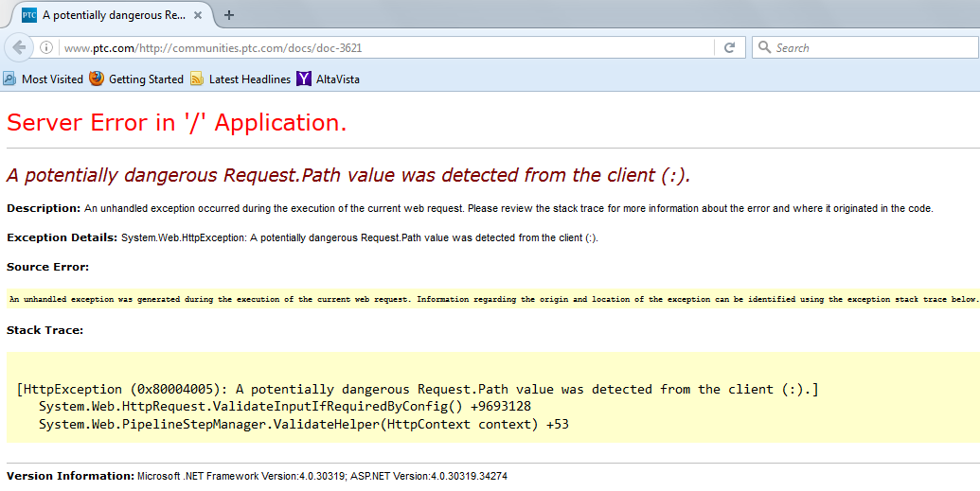Open the Getting Started bookmark
980x491 pixels.
[x=146, y=79]
